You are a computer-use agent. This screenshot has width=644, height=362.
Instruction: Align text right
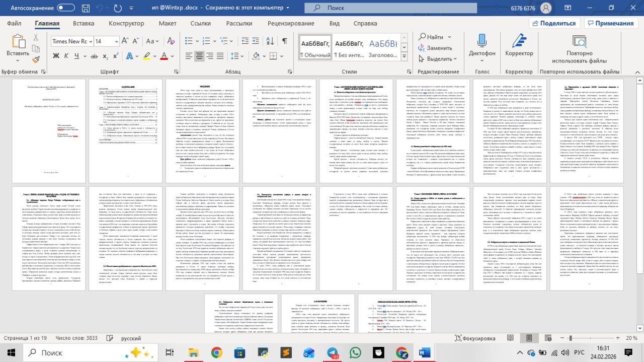pos(210,56)
